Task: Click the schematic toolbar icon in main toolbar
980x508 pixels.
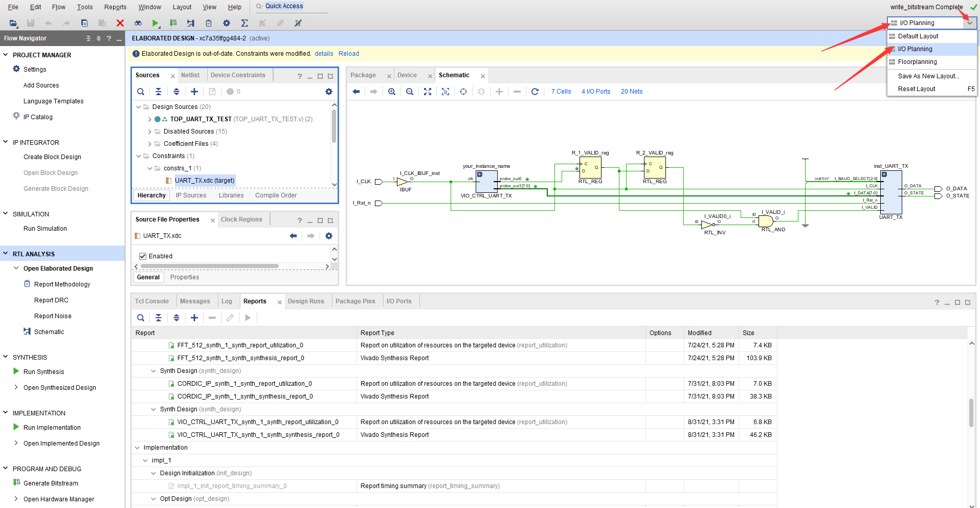Action: tap(191, 23)
